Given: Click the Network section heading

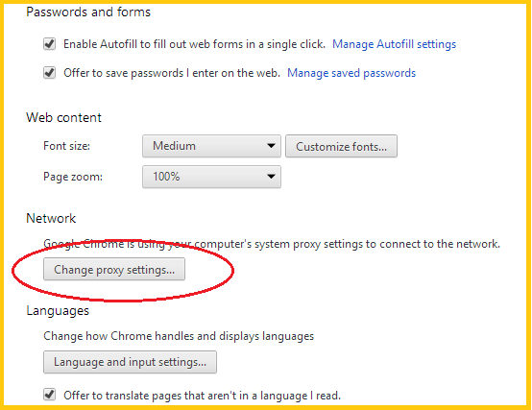Looking at the screenshot, I should click(x=51, y=218).
